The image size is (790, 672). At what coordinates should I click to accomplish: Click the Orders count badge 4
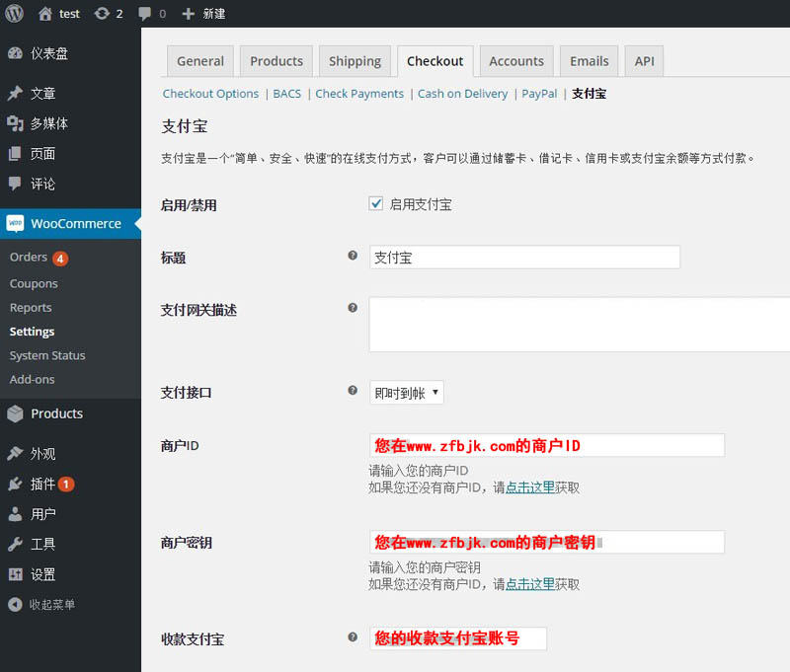pyautogui.click(x=60, y=259)
